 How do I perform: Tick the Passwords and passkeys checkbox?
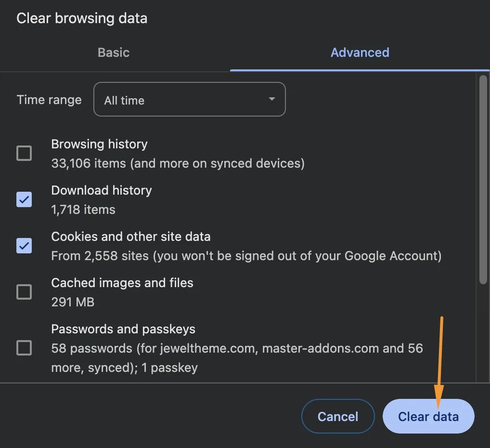point(24,348)
